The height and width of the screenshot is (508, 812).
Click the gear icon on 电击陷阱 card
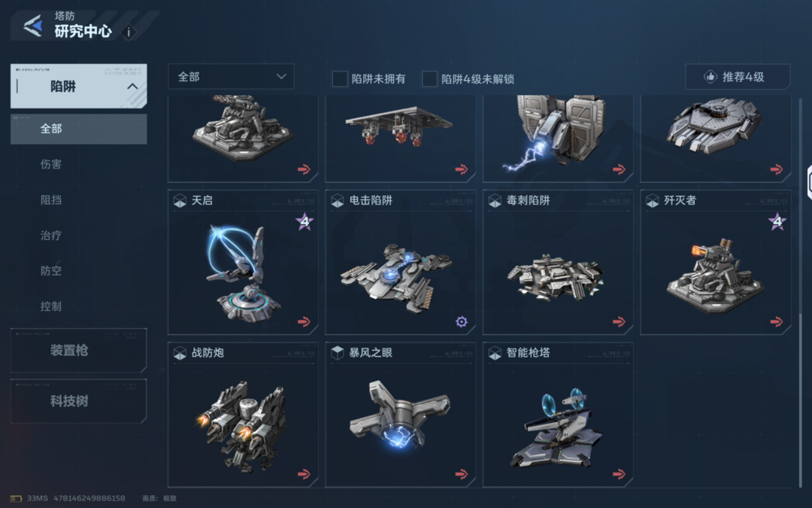pyautogui.click(x=462, y=322)
